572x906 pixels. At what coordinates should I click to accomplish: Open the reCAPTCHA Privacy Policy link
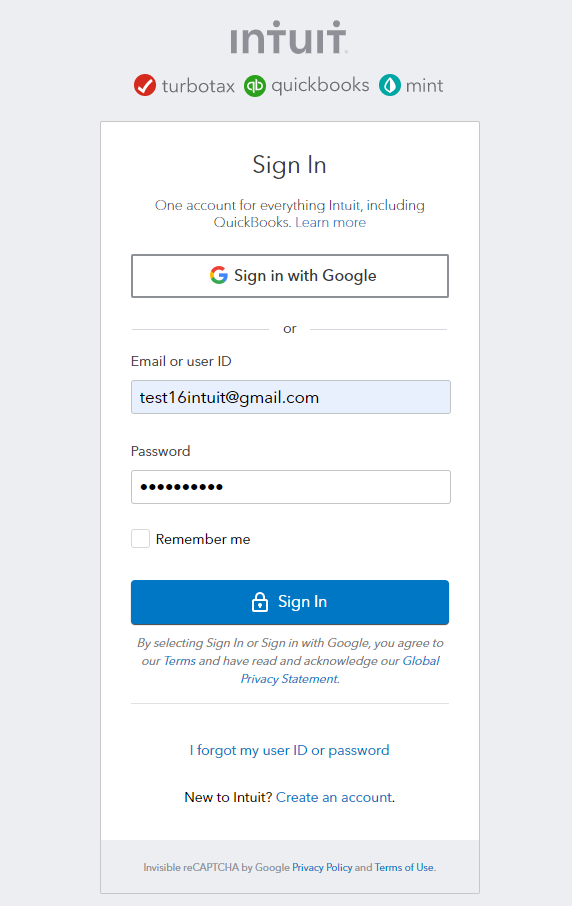click(322, 867)
